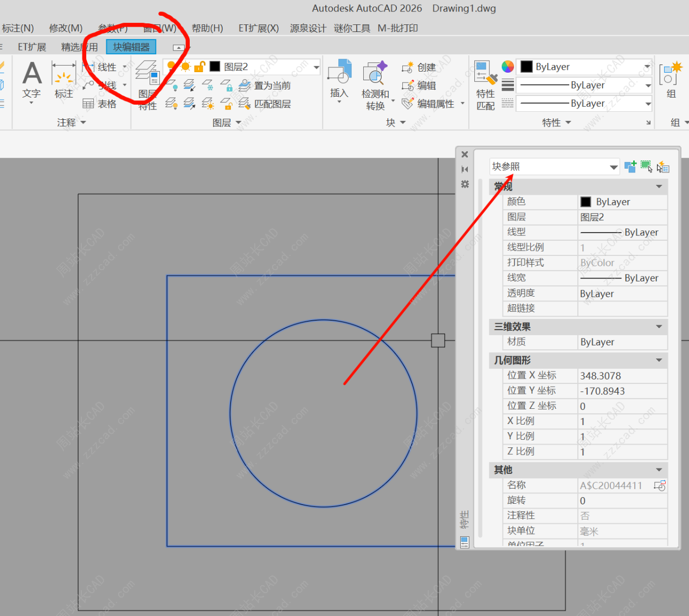
Task: Open the 帮助(H) menu
Action: (207, 28)
